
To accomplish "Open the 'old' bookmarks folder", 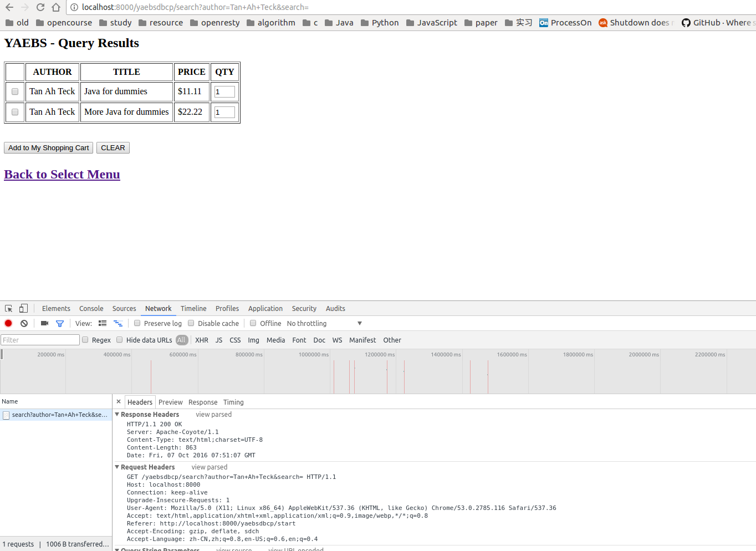I will pos(17,23).
